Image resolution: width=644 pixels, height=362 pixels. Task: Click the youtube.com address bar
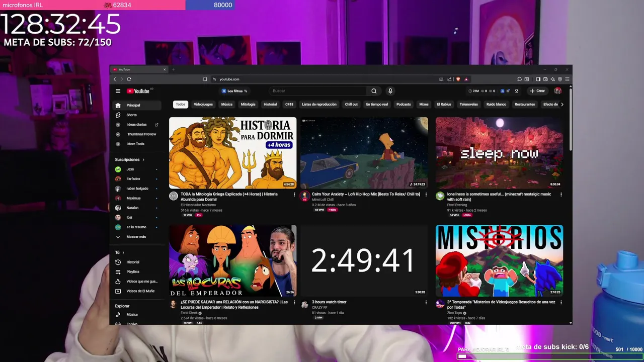[x=322, y=79]
